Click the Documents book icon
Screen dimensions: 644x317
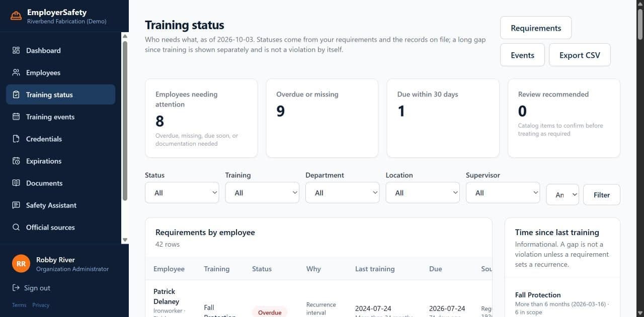(16, 183)
